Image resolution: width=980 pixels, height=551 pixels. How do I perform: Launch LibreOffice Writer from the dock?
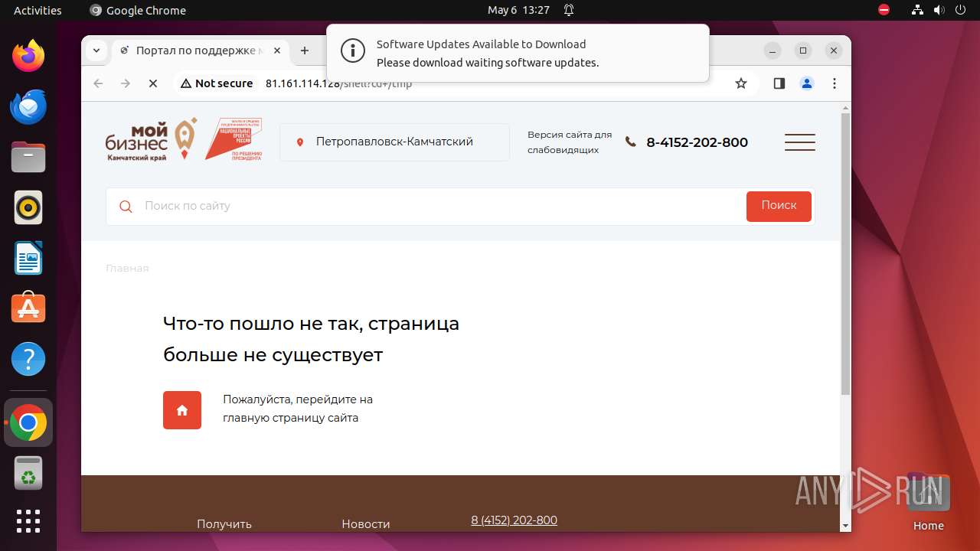point(28,258)
